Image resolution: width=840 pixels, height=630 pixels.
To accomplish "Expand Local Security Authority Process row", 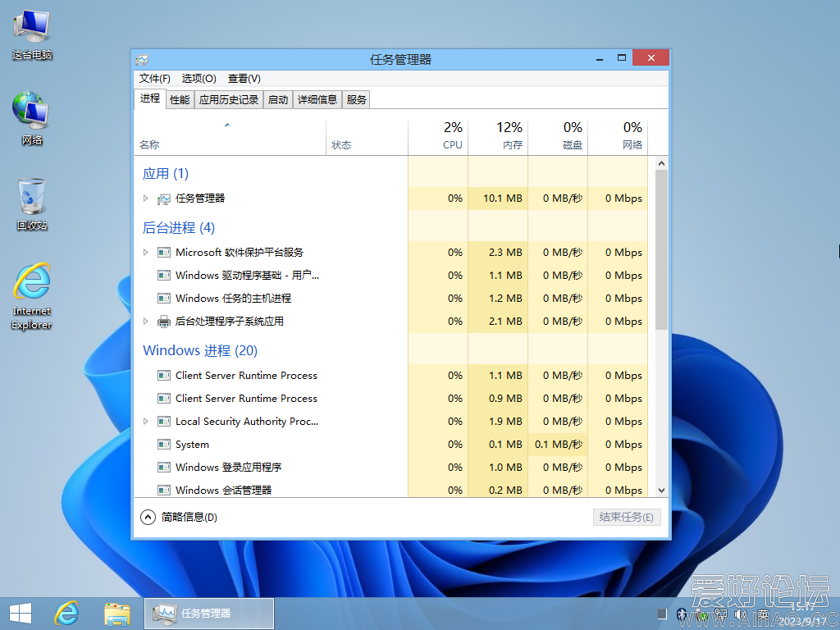I will point(146,422).
